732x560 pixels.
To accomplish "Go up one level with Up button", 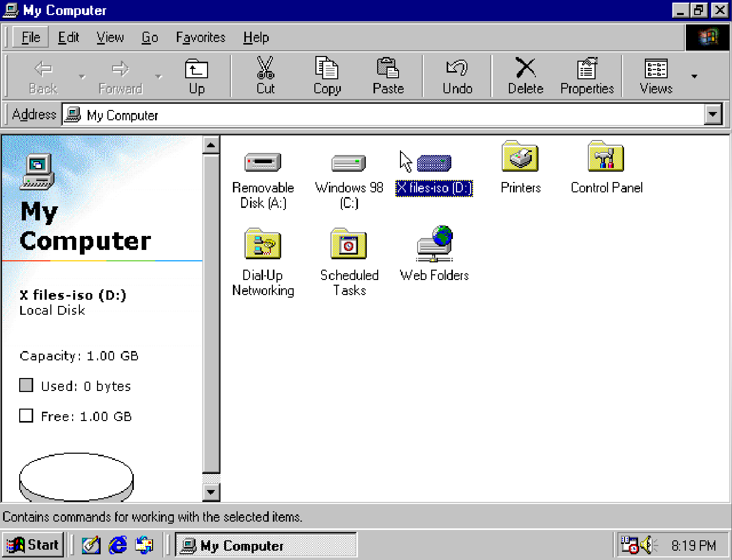I will click(197, 77).
